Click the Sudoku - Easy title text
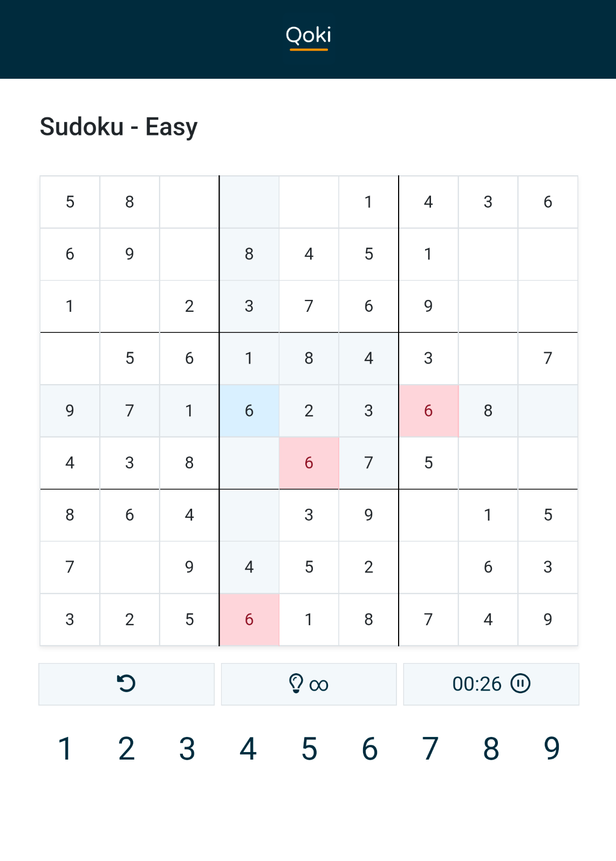The height and width of the screenshot is (861, 616). point(118,126)
